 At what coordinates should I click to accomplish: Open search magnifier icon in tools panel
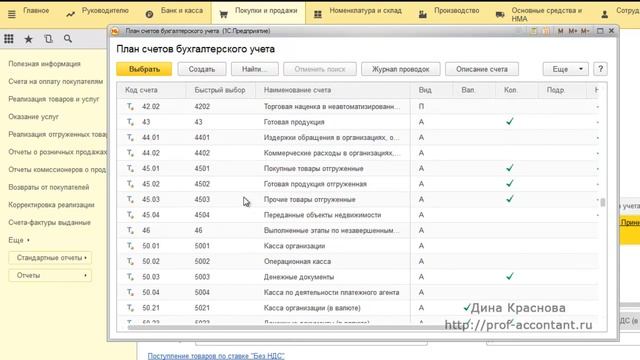tap(68, 39)
